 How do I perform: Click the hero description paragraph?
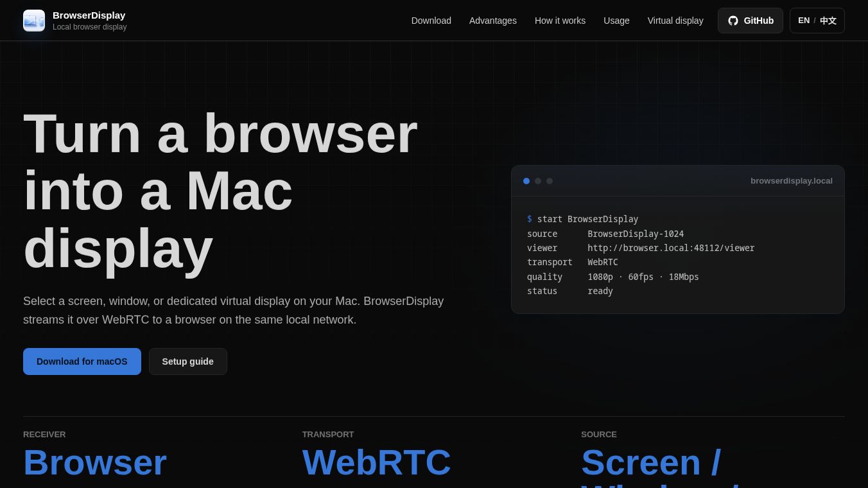tap(234, 311)
